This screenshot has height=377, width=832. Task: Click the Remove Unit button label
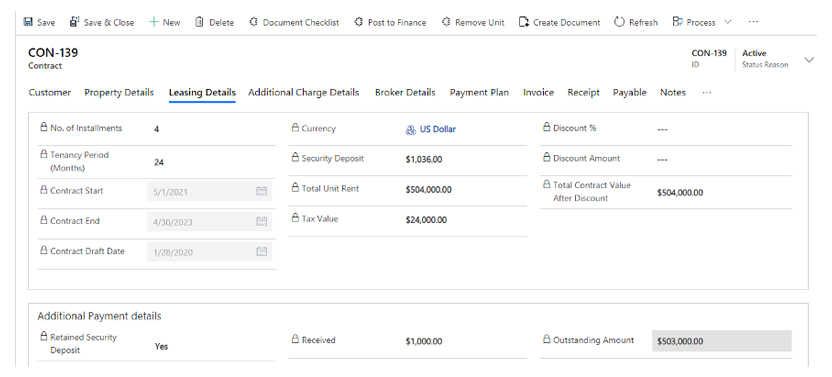coord(480,22)
